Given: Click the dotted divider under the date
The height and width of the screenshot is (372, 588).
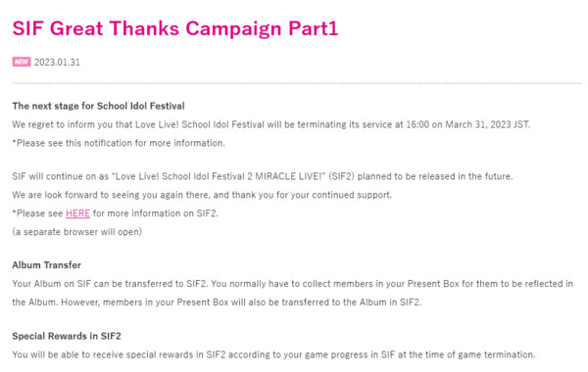Looking at the screenshot, I should click(297, 83).
